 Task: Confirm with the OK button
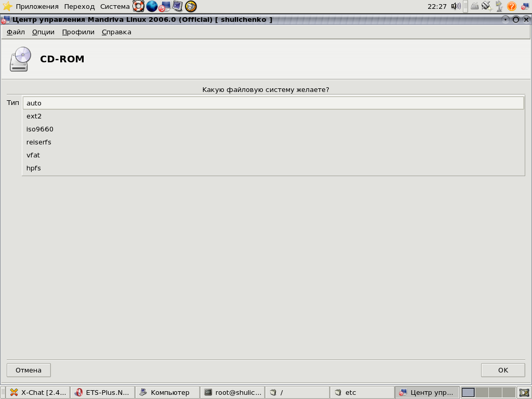coord(502,370)
